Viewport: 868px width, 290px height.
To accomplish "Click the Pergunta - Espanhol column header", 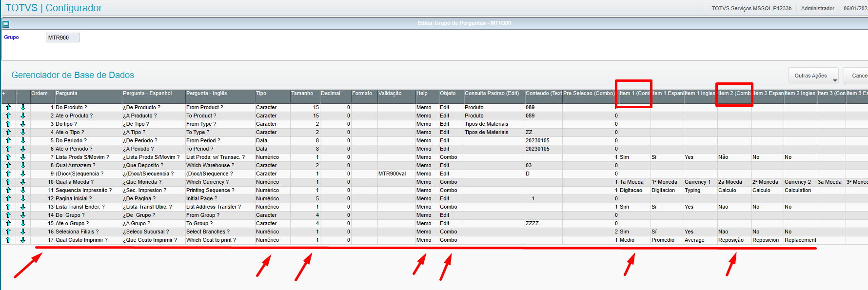I will (x=153, y=96).
